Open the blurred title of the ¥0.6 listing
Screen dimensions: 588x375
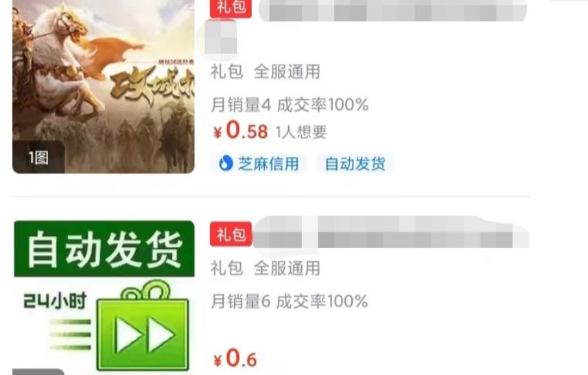391,232
